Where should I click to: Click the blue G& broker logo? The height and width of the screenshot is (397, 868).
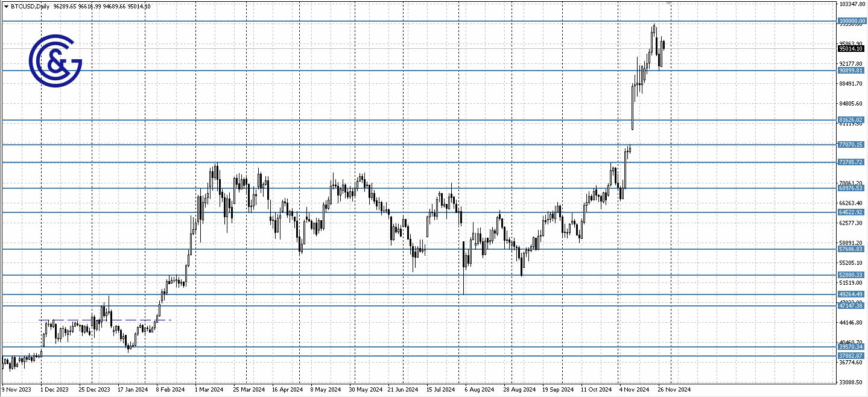(x=55, y=61)
